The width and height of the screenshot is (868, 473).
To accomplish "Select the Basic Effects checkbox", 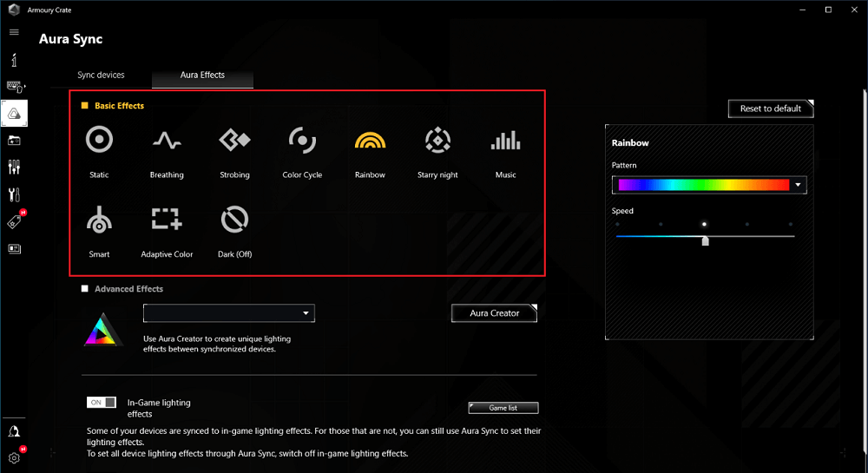I will [x=85, y=105].
